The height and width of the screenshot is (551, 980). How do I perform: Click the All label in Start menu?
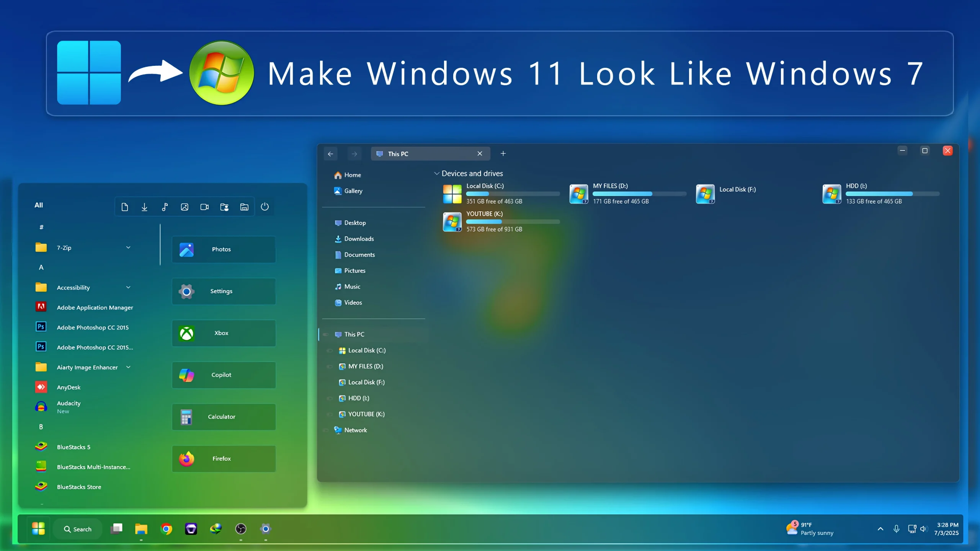coord(39,205)
